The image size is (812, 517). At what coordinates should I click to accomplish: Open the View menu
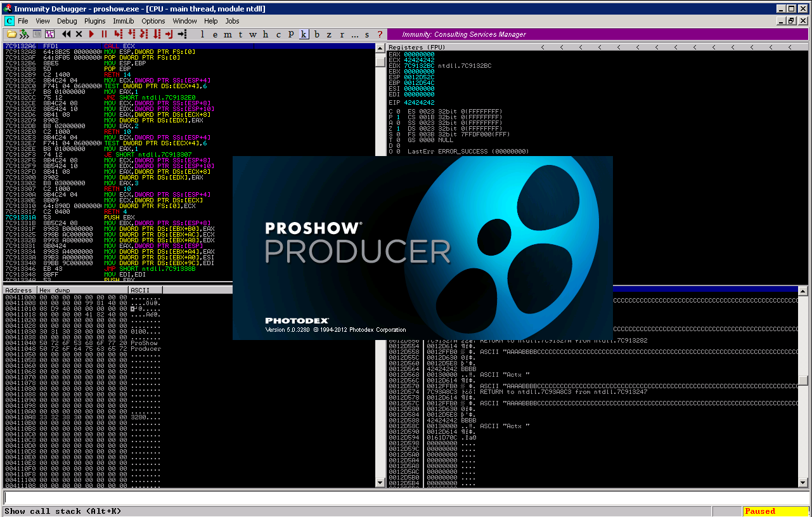click(42, 21)
